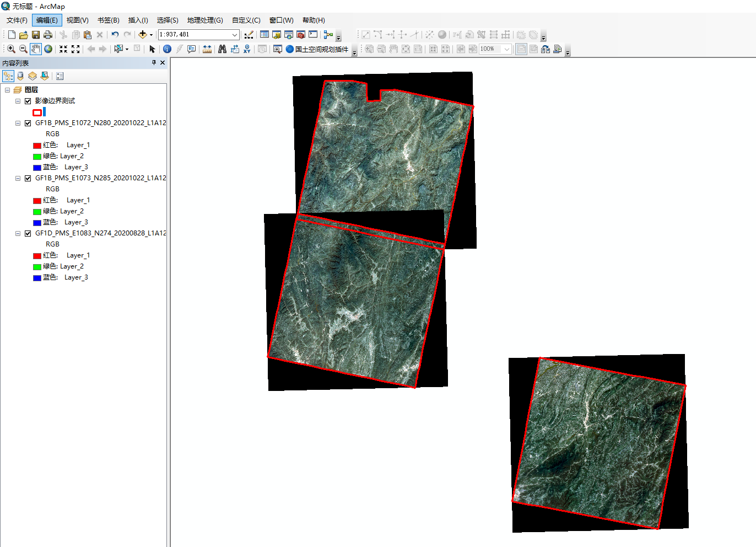Open the Python window icon

(313, 35)
